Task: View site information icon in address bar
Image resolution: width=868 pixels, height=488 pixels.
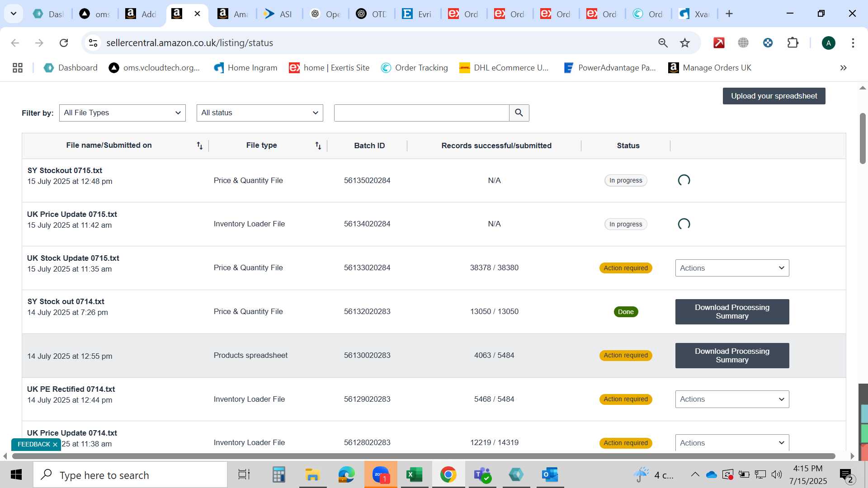Action: click(x=93, y=43)
